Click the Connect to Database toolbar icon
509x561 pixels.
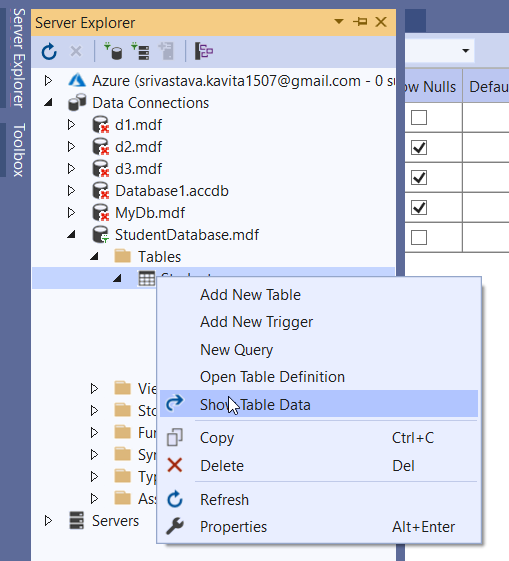113,51
